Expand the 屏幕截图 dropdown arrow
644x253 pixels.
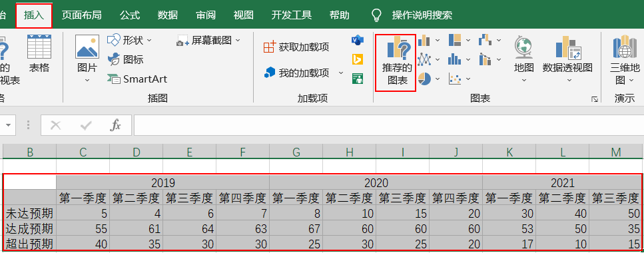pos(237,40)
